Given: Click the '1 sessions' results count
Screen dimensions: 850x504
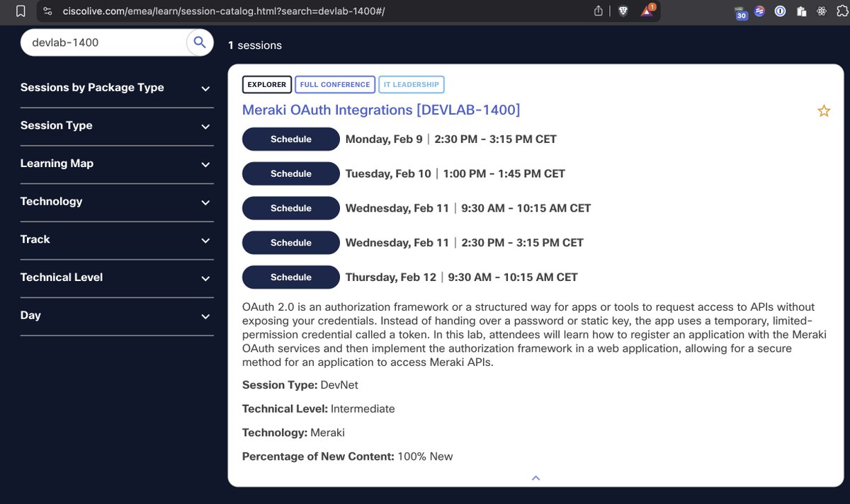Looking at the screenshot, I should tap(255, 45).
